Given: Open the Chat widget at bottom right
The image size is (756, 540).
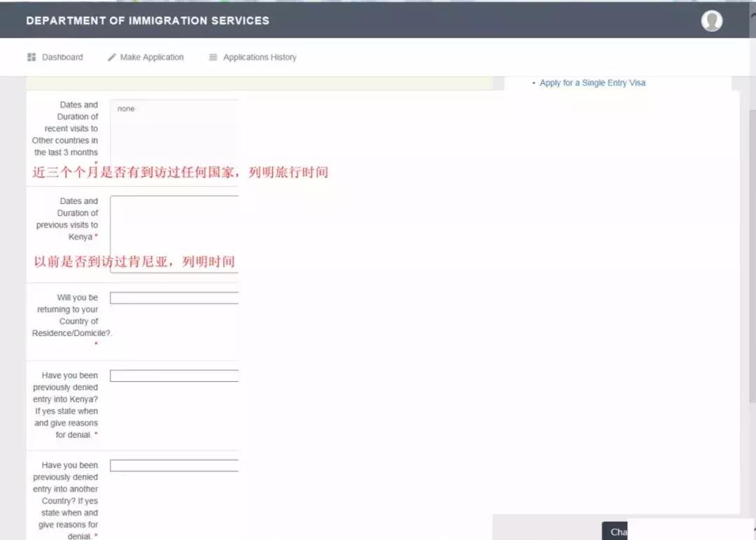Looking at the screenshot, I should tap(615, 531).
